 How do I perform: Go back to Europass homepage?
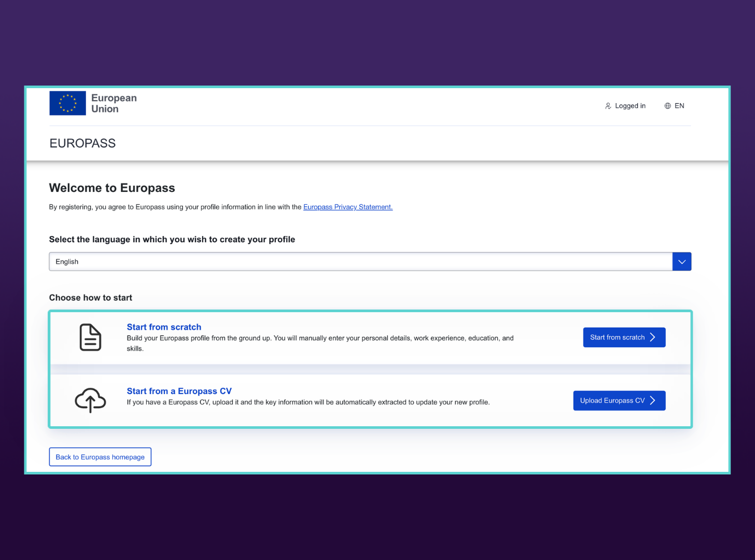click(x=100, y=457)
